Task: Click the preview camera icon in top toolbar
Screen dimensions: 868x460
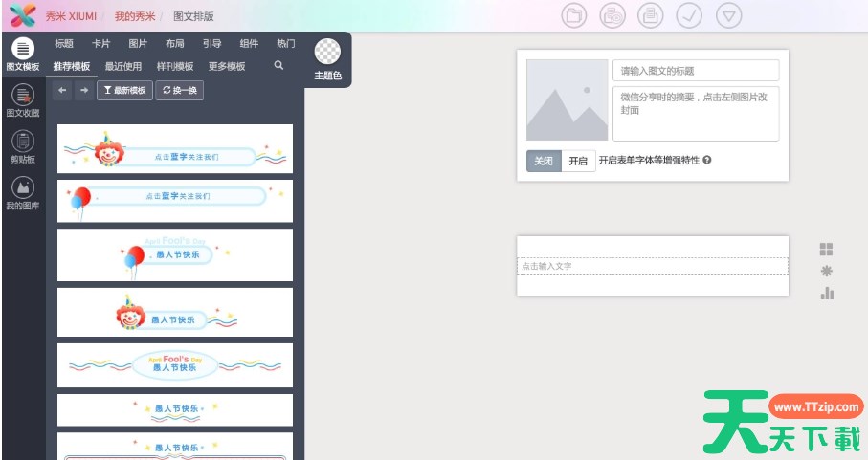Action: click(x=612, y=15)
